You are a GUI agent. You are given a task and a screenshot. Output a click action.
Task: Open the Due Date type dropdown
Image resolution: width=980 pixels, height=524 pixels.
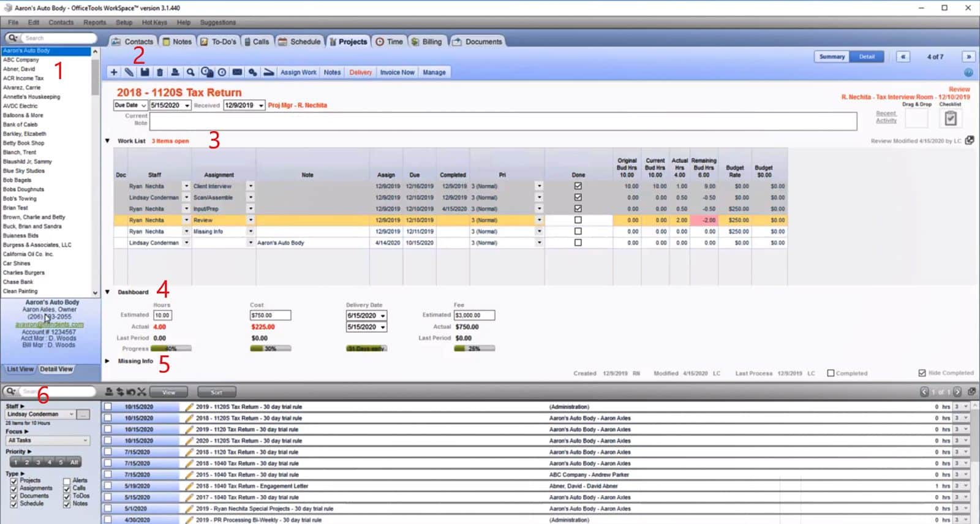(130, 105)
